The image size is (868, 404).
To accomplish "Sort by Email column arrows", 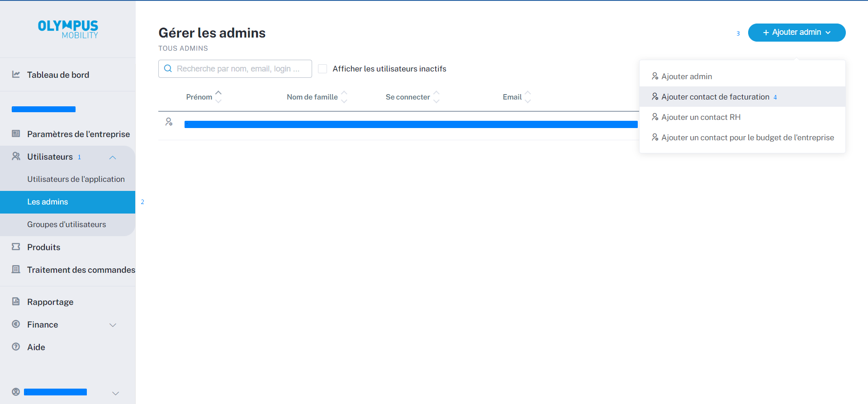I will point(528,97).
